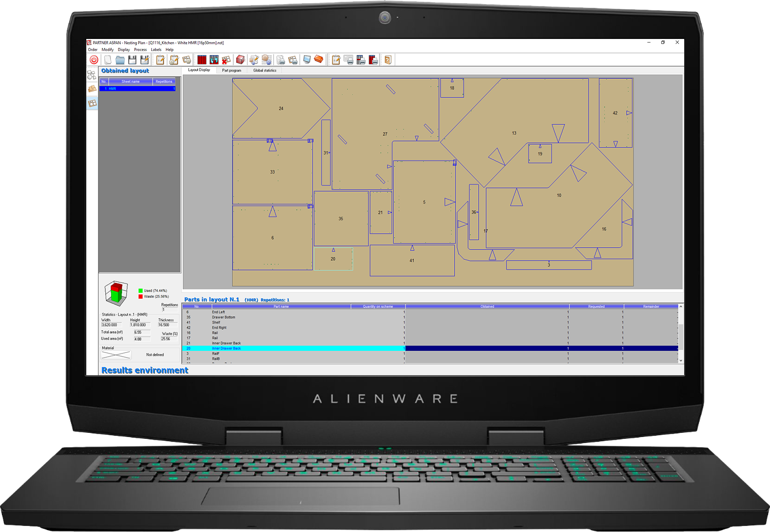Select the stacked boards sidebar icon

tap(92, 89)
